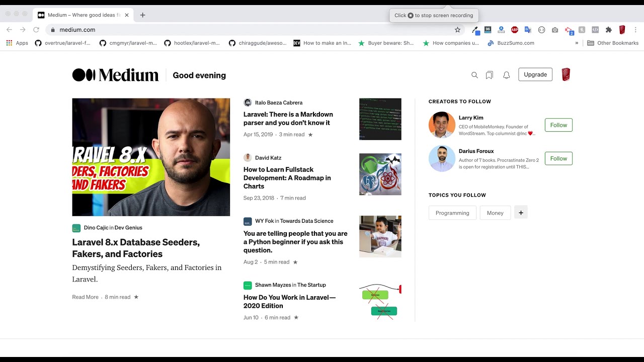Click The Startup publication icon
644x362 pixels.
248,285
